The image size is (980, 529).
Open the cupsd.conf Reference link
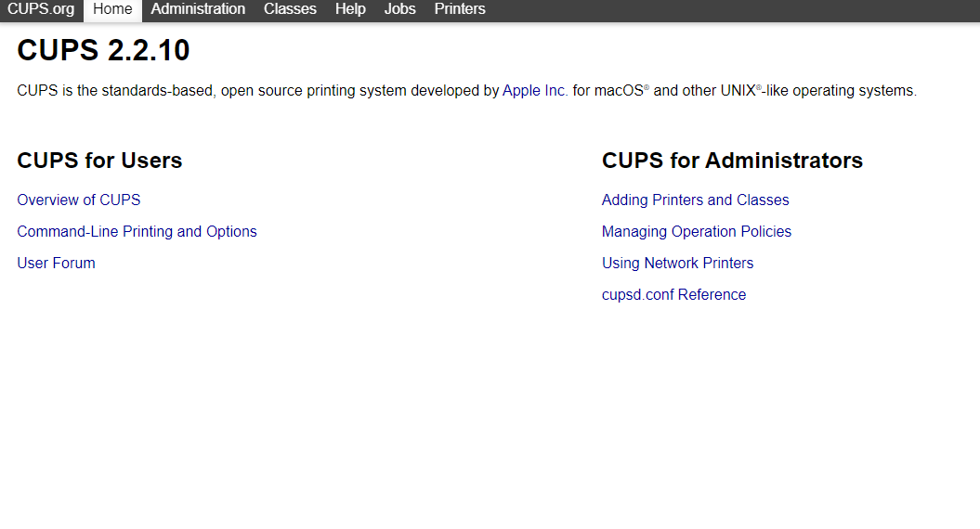pyautogui.click(x=673, y=295)
